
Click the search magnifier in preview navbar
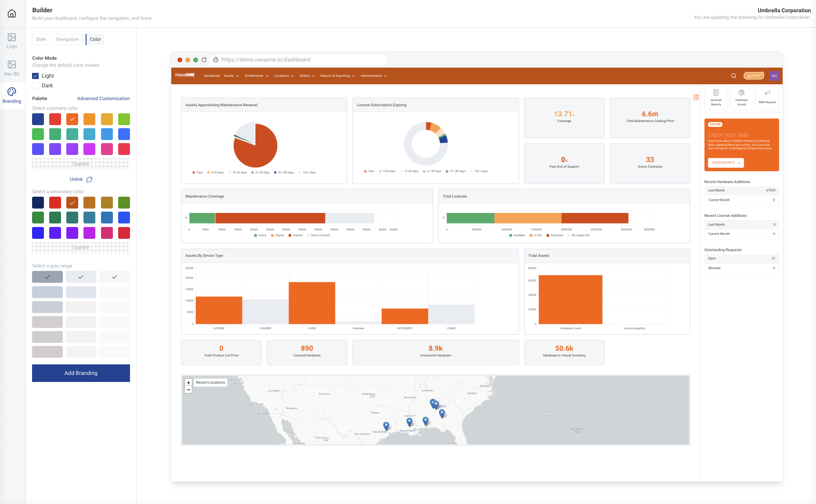tap(733, 76)
